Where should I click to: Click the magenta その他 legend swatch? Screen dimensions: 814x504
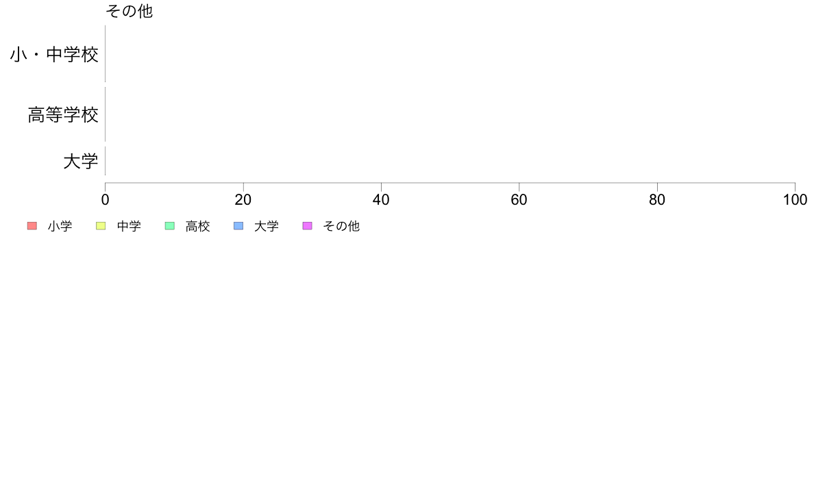tap(308, 226)
